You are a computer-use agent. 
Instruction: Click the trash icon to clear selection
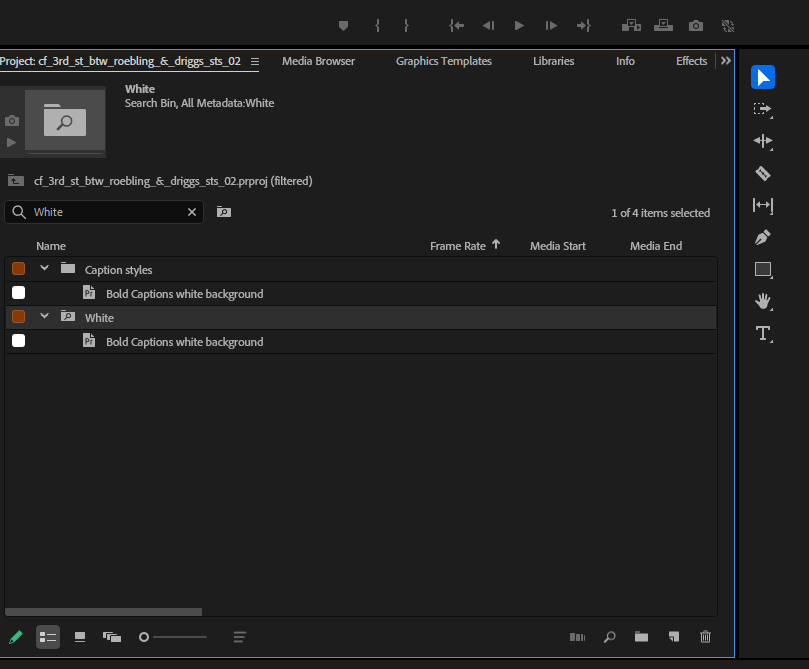705,637
